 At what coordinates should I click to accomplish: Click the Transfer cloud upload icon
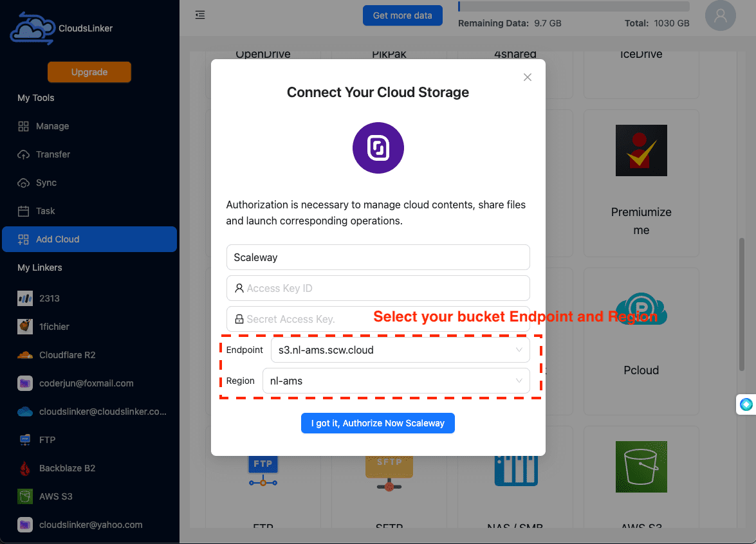[23, 155]
